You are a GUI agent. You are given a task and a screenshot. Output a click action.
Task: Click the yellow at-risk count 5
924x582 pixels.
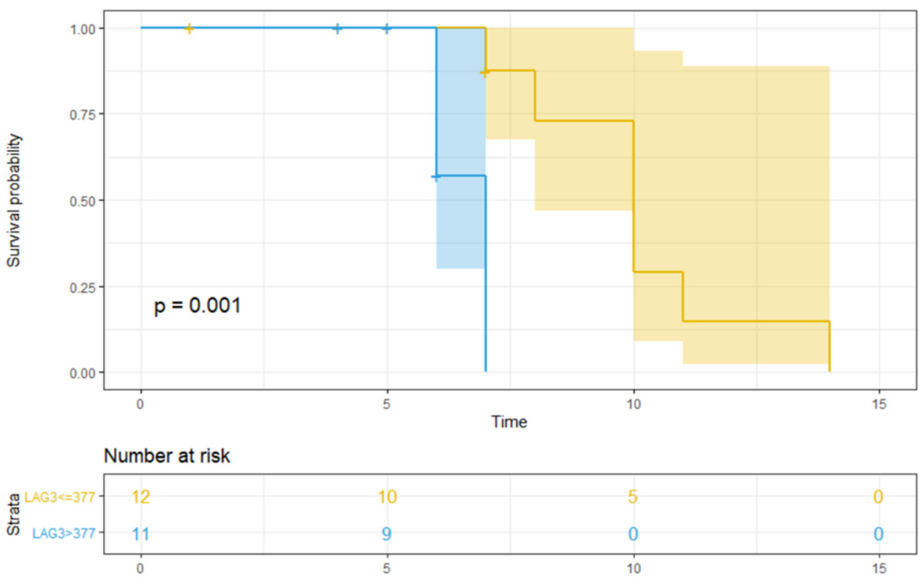pyautogui.click(x=633, y=497)
